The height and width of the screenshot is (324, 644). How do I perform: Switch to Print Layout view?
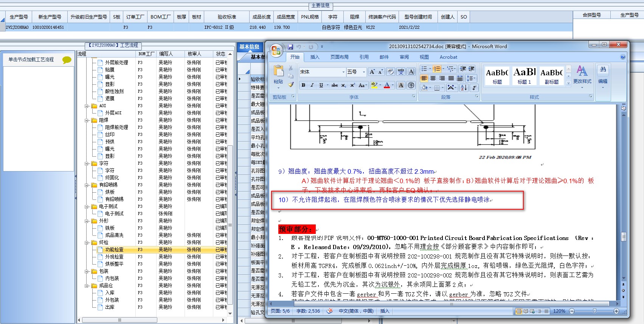pyautogui.click(x=519, y=311)
